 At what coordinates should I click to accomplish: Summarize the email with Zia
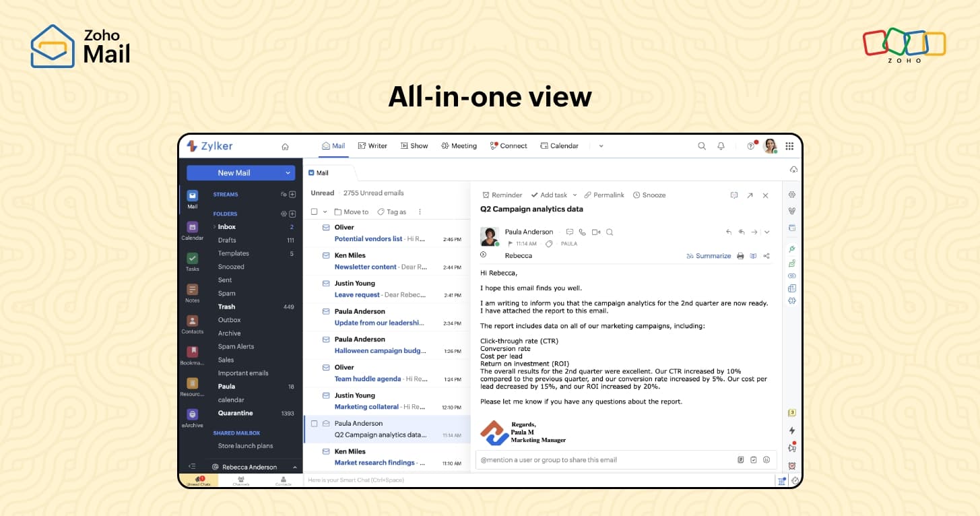(x=714, y=256)
